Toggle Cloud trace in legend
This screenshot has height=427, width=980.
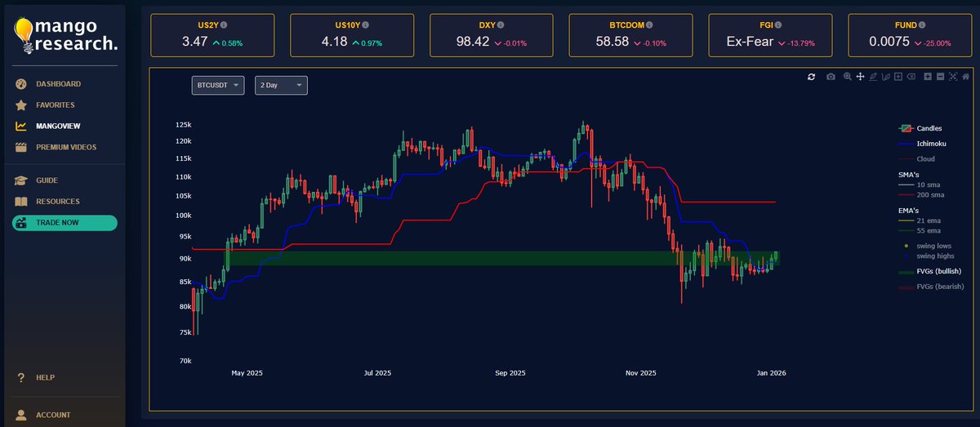[x=916, y=159]
